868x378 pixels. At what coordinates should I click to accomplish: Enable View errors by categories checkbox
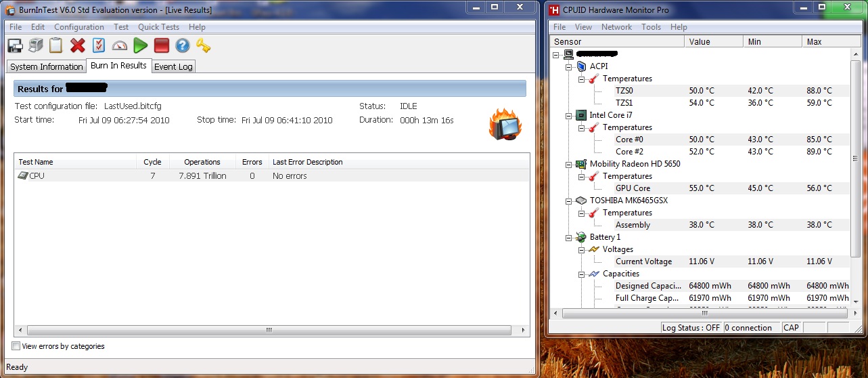(x=16, y=346)
